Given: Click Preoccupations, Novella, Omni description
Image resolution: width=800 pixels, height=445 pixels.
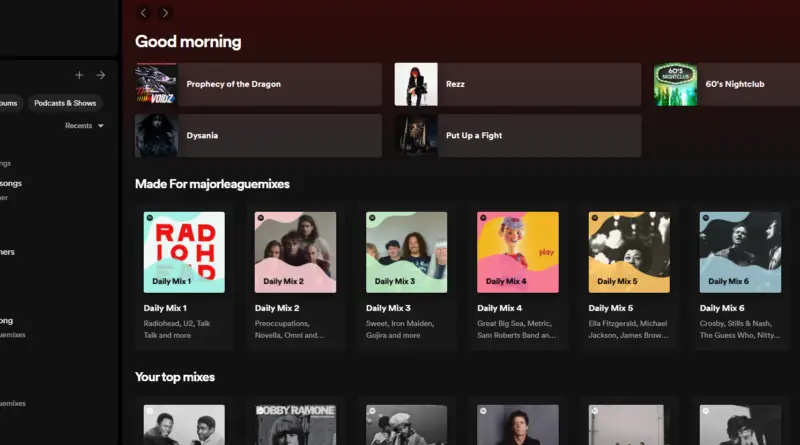Looking at the screenshot, I should (289, 329).
